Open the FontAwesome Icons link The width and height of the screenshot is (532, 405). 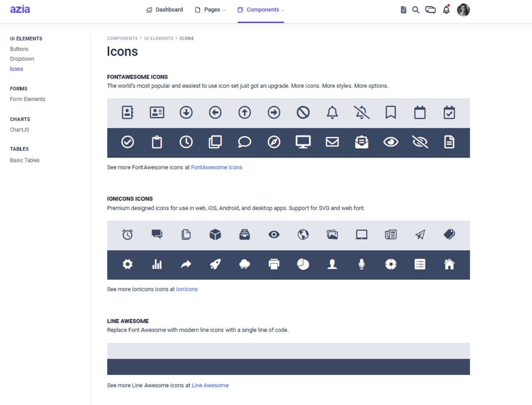217,167
